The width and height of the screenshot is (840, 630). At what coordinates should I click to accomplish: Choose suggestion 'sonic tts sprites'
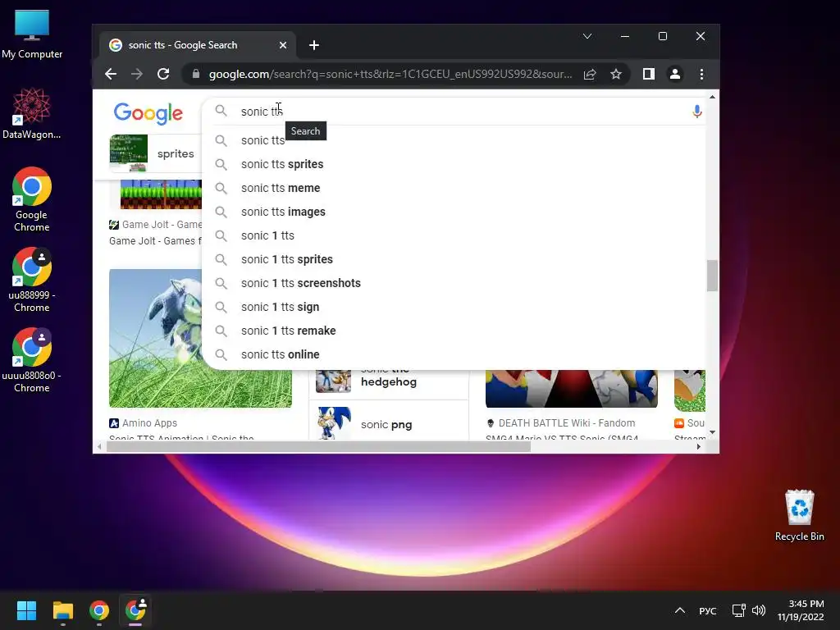pos(453,164)
